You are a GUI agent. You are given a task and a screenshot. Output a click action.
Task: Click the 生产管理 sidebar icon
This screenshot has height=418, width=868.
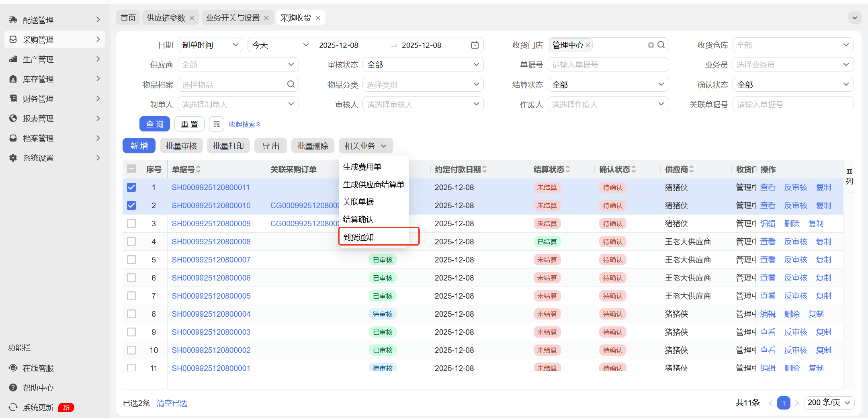point(13,59)
